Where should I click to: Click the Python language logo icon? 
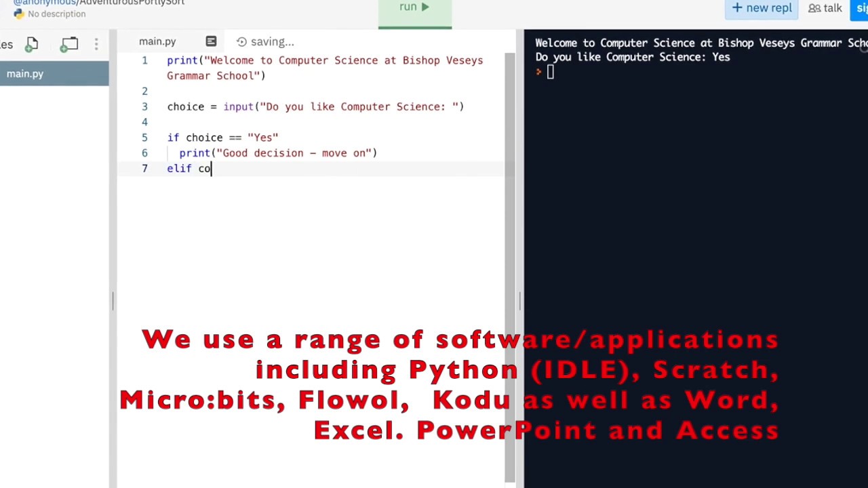(x=18, y=14)
